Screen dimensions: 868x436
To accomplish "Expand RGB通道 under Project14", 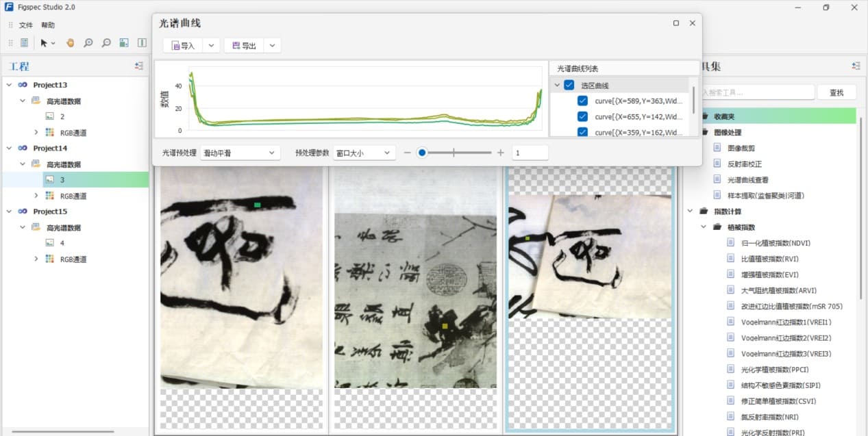I will pyautogui.click(x=36, y=196).
